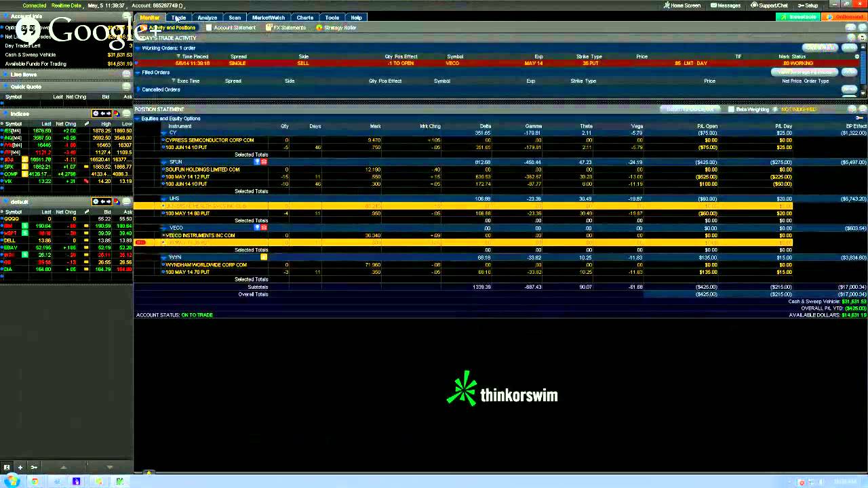The width and height of the screenshot is (868, 488).
Task: Open Account Statement sub-tab
Action: 231,28
